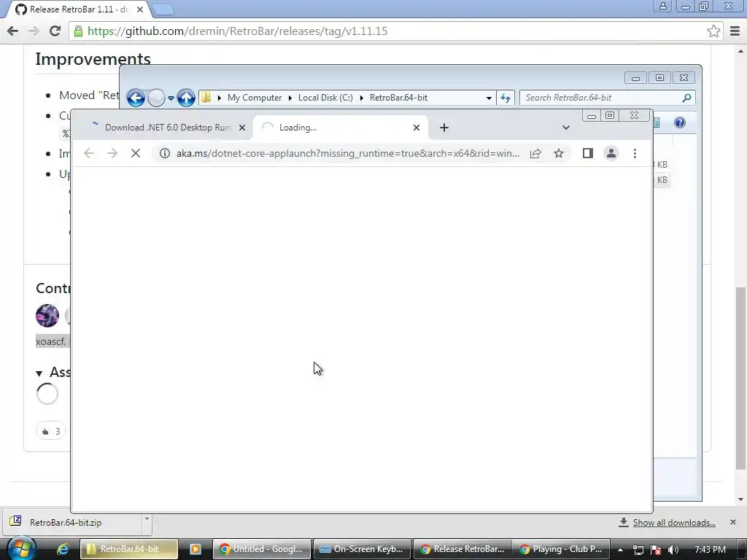Viewport: 747px width, 560px height.
Task: Open the media player taskbar icon
Action: (196, 549)
